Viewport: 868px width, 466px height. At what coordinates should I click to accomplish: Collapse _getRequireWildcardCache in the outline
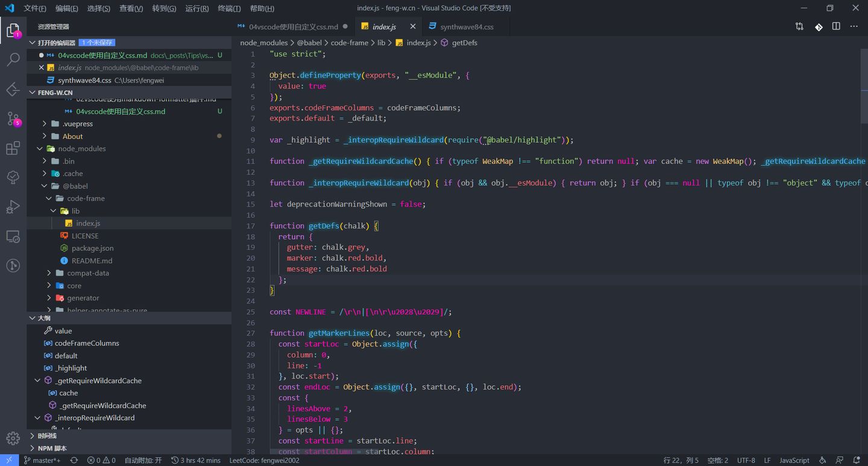pyautogui.click(x=37, y=380)
